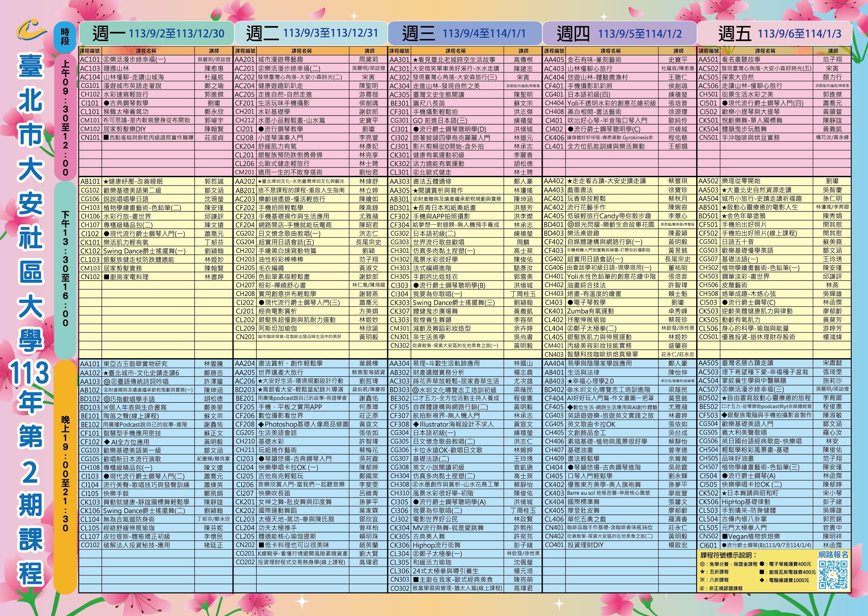This screenshot has height=616, width=868.
Task: Select the 週五 113/9/6至114/1/3 header
Action: click(774, 33)
